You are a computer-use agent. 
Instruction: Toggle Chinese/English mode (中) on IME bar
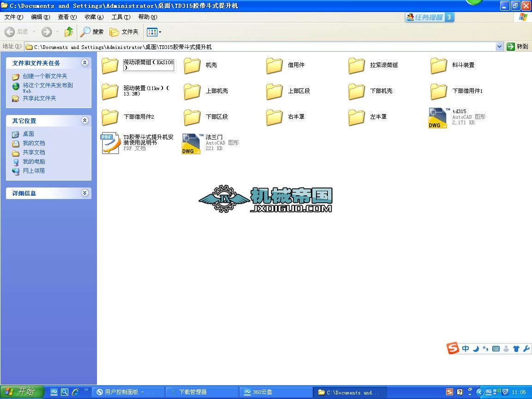click(x=465, y=349)
